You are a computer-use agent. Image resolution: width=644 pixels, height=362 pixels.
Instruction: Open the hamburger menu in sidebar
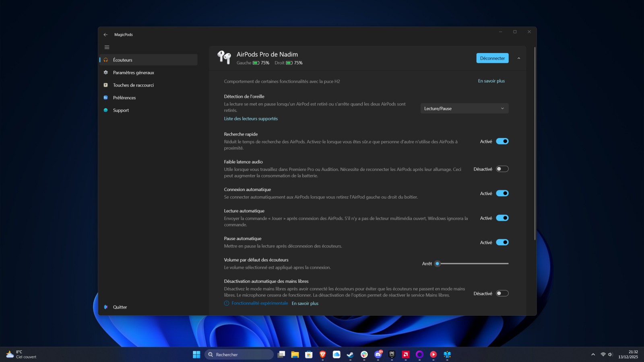(x=107, y=47)
